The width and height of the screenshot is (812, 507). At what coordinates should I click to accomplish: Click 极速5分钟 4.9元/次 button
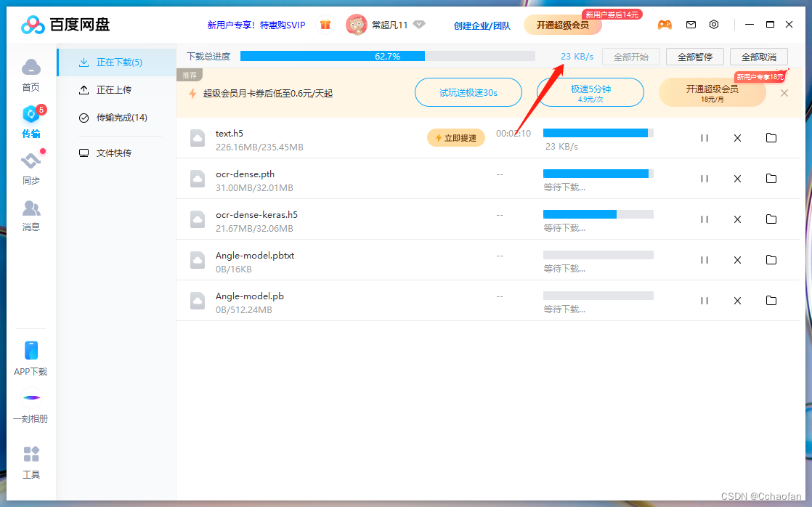coord(590,93)
